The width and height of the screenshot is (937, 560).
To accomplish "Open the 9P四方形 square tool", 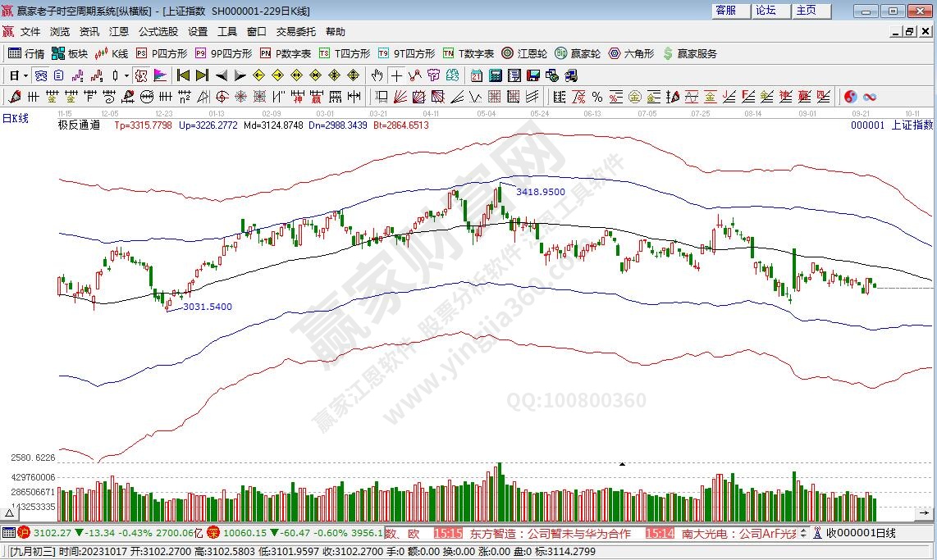I will [x=223, y=53].
